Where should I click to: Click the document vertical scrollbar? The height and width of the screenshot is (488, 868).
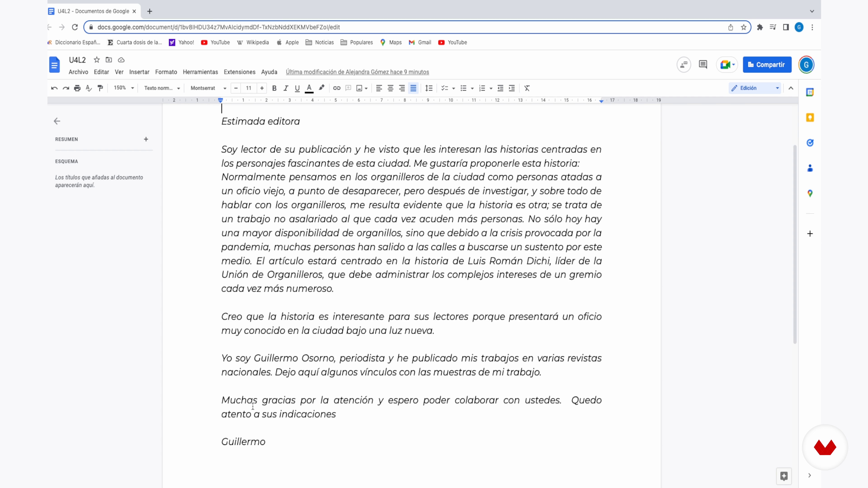point(795,244)
